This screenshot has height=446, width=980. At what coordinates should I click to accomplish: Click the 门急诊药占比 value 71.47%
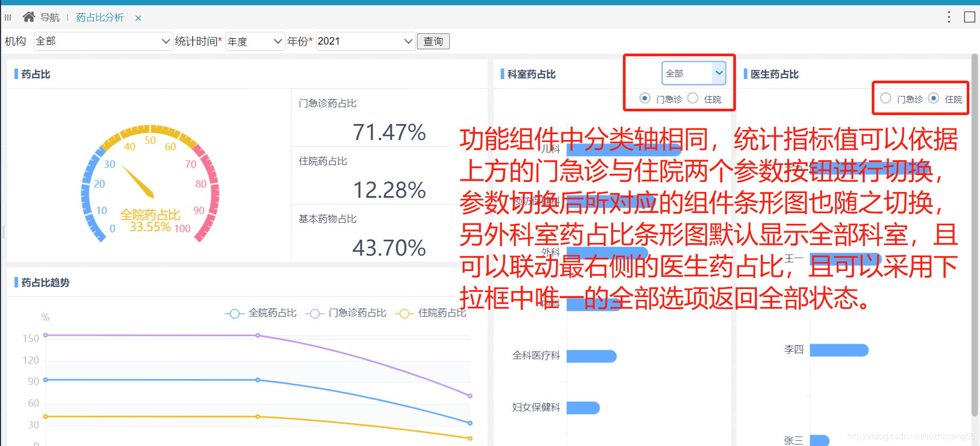[389, 132]
